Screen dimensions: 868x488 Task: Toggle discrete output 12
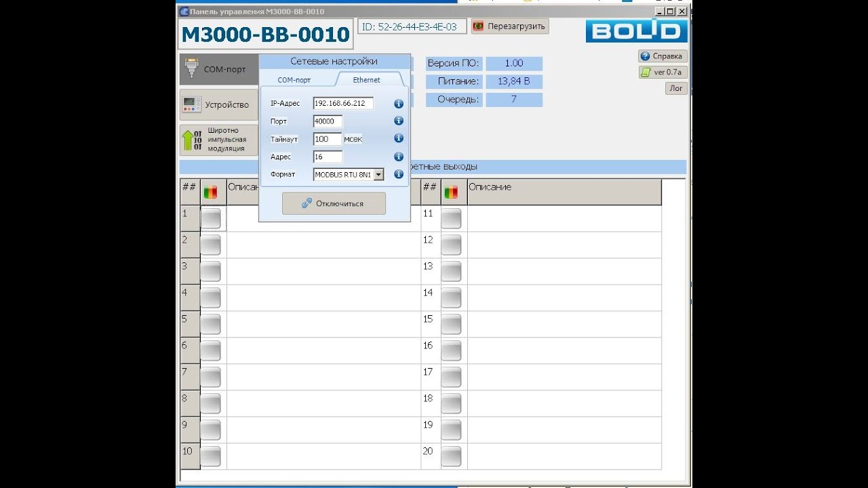(451, 245)
